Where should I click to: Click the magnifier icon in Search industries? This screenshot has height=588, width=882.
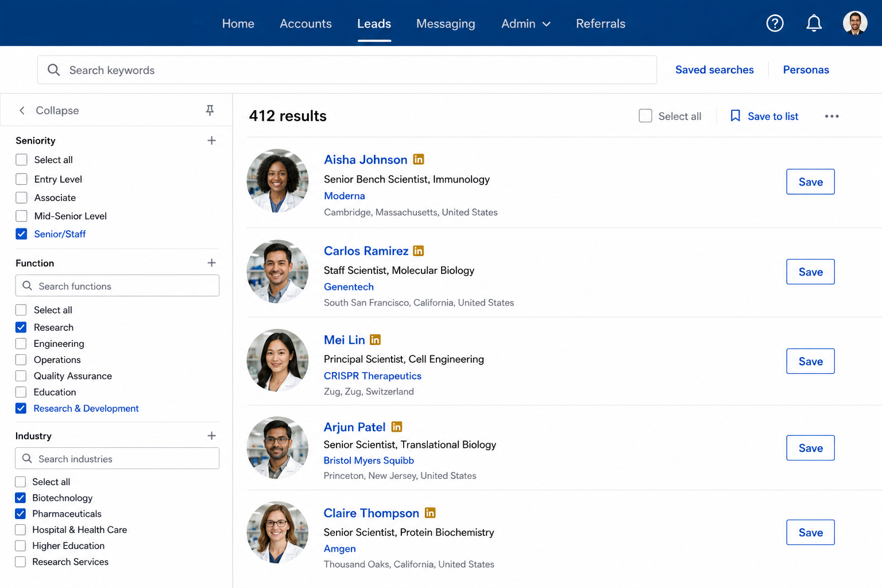[27, 458]
